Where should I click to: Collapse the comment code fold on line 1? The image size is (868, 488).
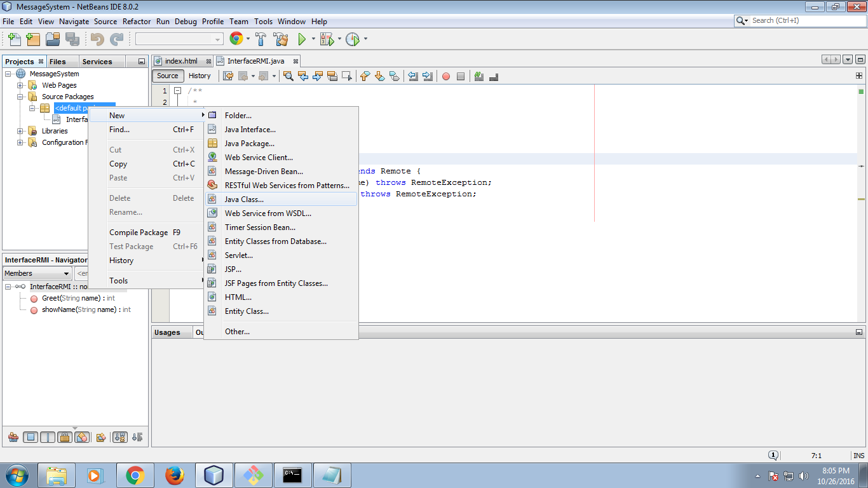[x=178, y=91]
